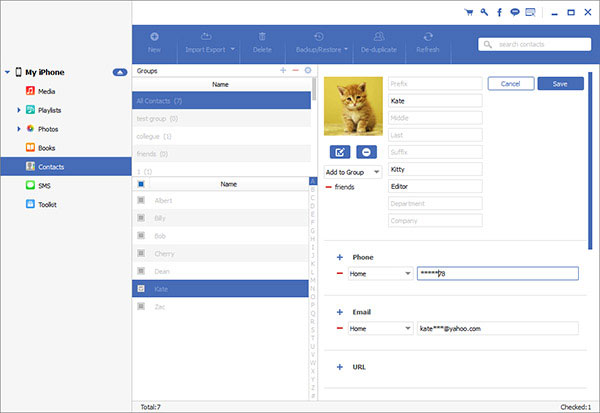600x413 pixels.
Task: Click the Name column header in contacts list
Action: point(228,184)
